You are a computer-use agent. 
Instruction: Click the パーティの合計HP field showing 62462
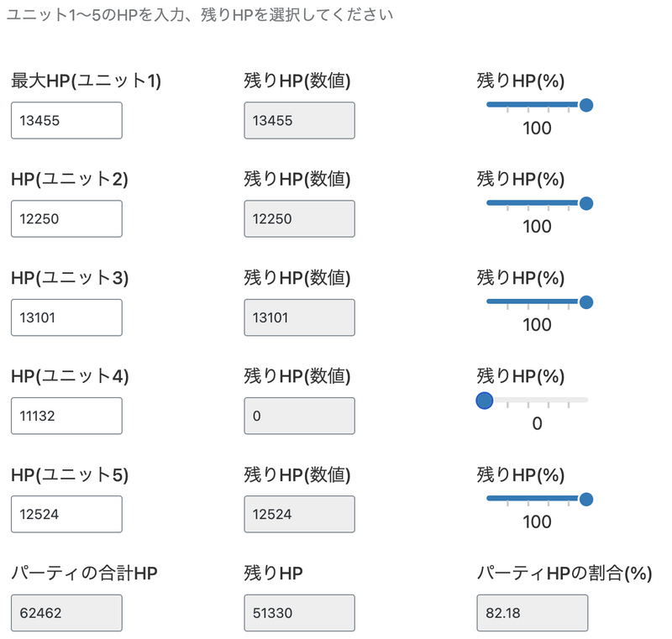coord(66,613)
